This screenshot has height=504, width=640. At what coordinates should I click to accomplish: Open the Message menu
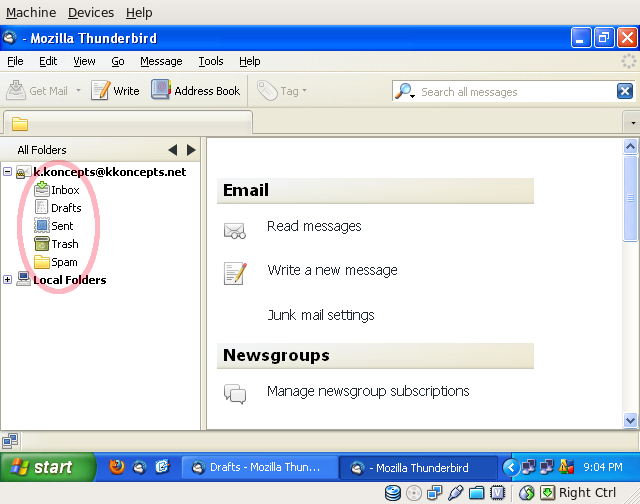[x=161, y=61]
